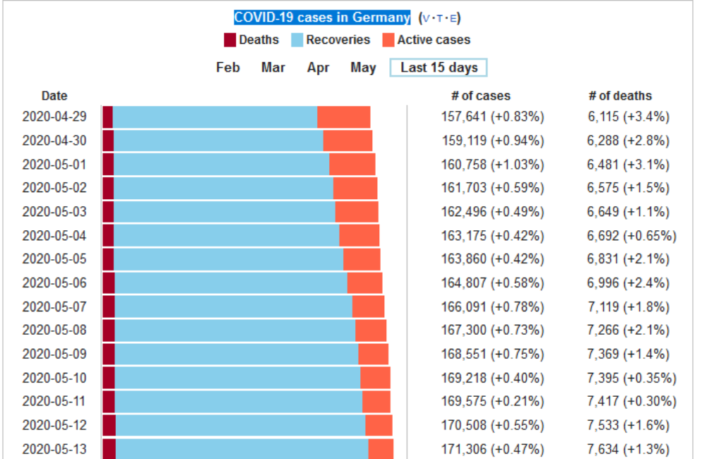Switch the chart to Mar
The height and width of the screenshot is (459, 702).
click(273, 68)
